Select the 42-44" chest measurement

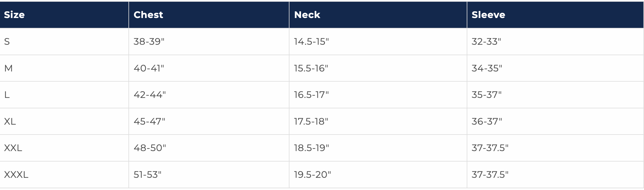[150, 95]
